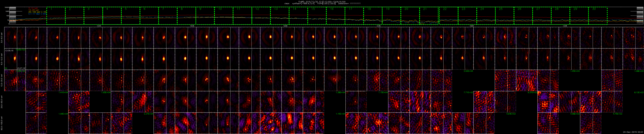Screen dimensions: 644x134
Task: Click the blue 0.1-17 MeV (-50) legend entry
Action: coord(37,14)
